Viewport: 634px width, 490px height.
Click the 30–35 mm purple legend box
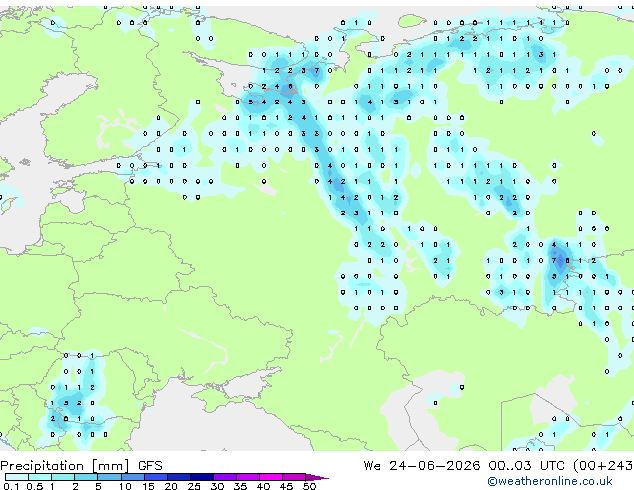point(225,477)
